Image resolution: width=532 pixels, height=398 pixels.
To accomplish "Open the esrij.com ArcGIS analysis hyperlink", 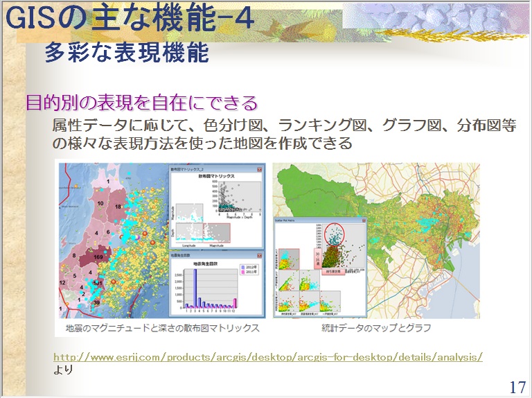I will (268, 357).
